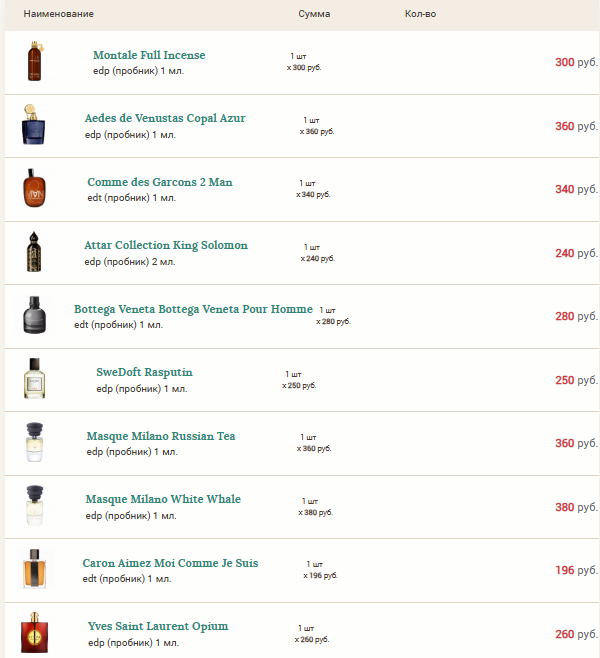
Task: Click 'edp (пробник) 2 мл.' under King Solomon
Action: (130, 262)
